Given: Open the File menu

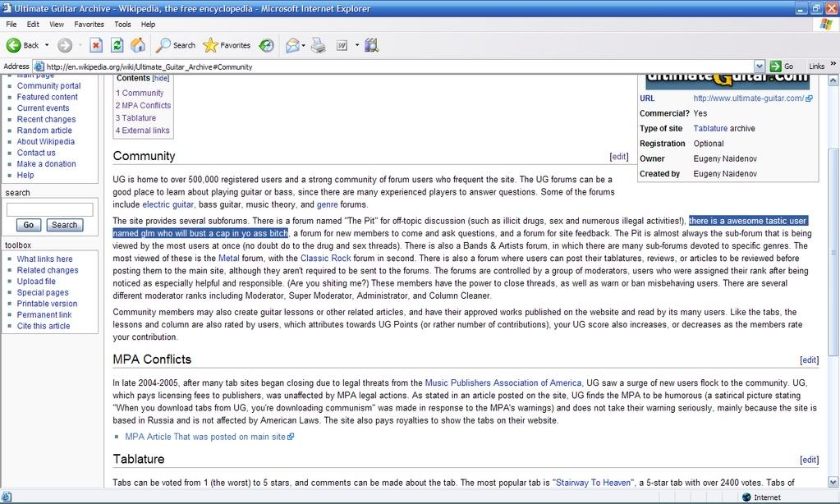Looking at the screenshot, I should pyautogui.click(x=11, y=24).
